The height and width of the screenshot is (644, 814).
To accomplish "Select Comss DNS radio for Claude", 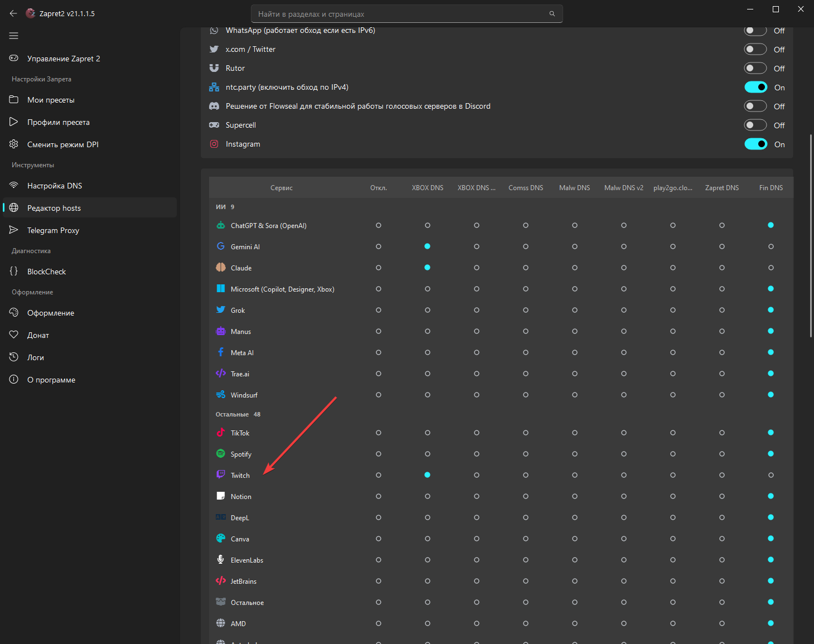I will tap(526, 268).
